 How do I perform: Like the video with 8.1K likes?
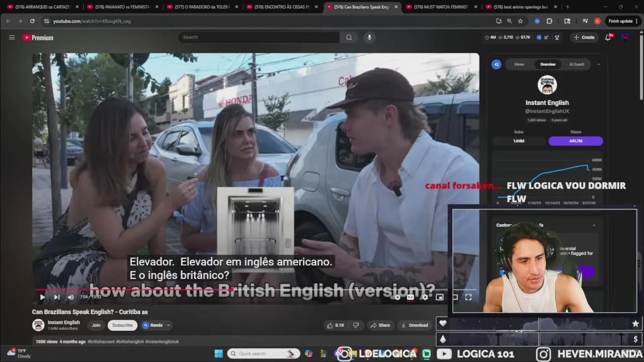pos(336,325)
